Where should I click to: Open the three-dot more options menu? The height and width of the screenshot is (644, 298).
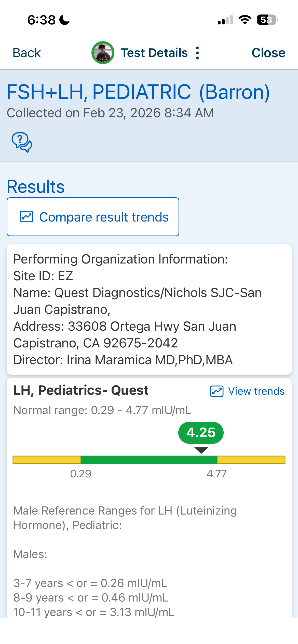197,53
